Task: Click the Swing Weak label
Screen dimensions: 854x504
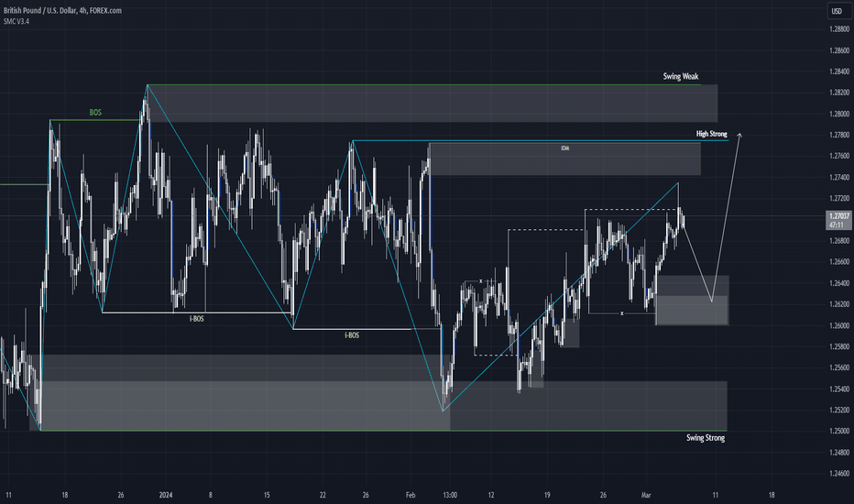Action: [x=680, y=76]
